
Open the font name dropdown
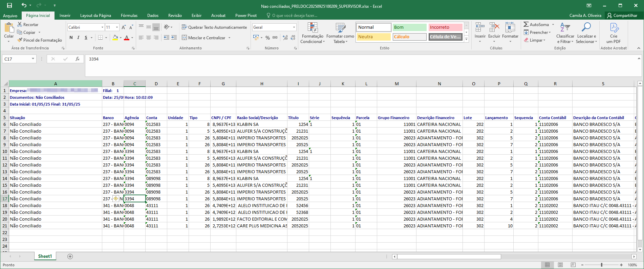[102, 27]
